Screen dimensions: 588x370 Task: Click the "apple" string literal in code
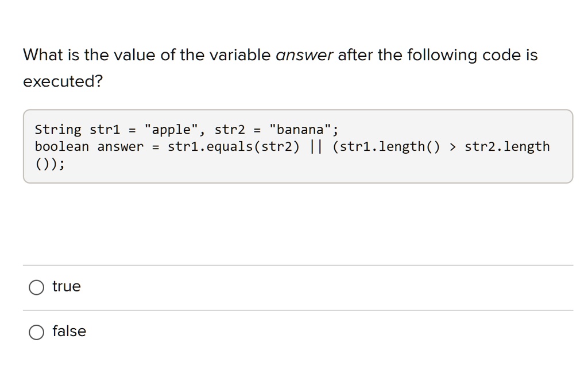coord(172,129)
